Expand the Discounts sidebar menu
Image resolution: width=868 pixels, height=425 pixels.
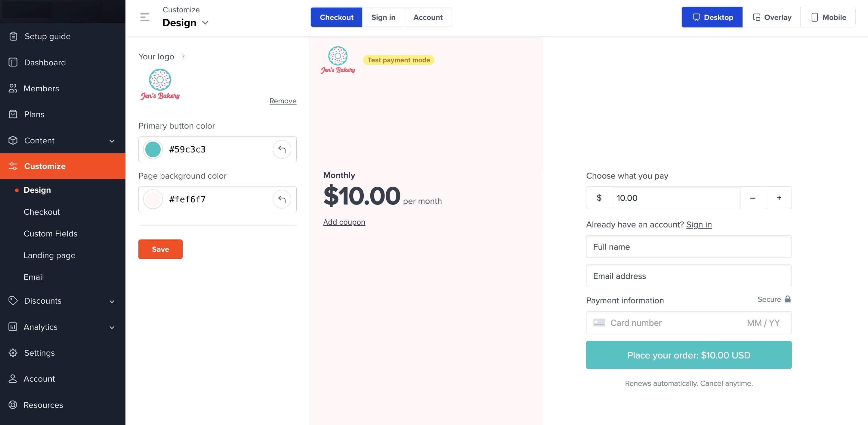click(x=112, y=301)
